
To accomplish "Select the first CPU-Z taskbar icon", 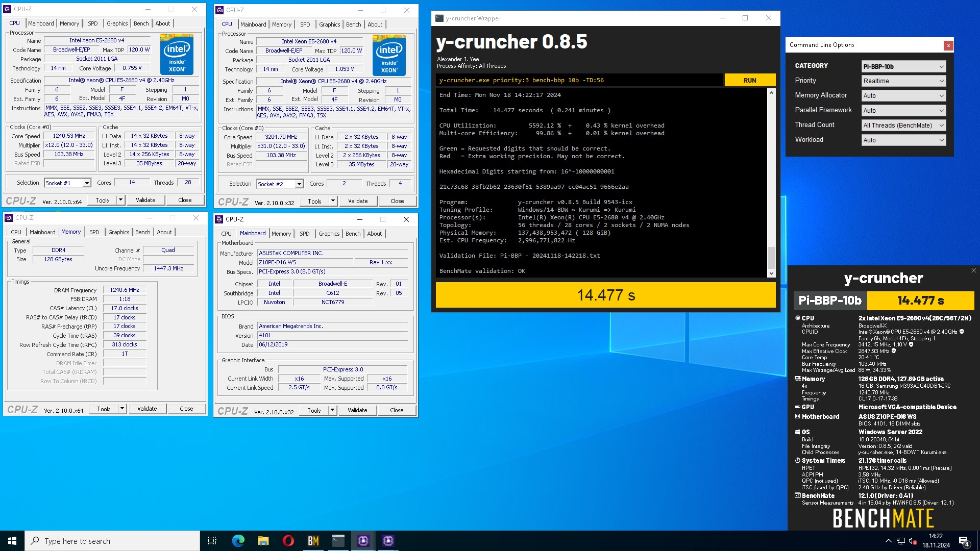I will point(363,541).
